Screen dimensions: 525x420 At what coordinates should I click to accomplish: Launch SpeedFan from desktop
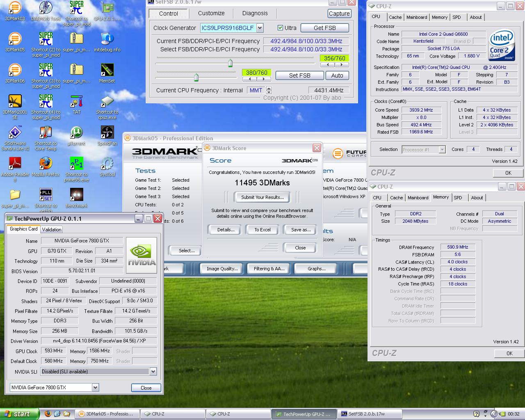[107, 136]
